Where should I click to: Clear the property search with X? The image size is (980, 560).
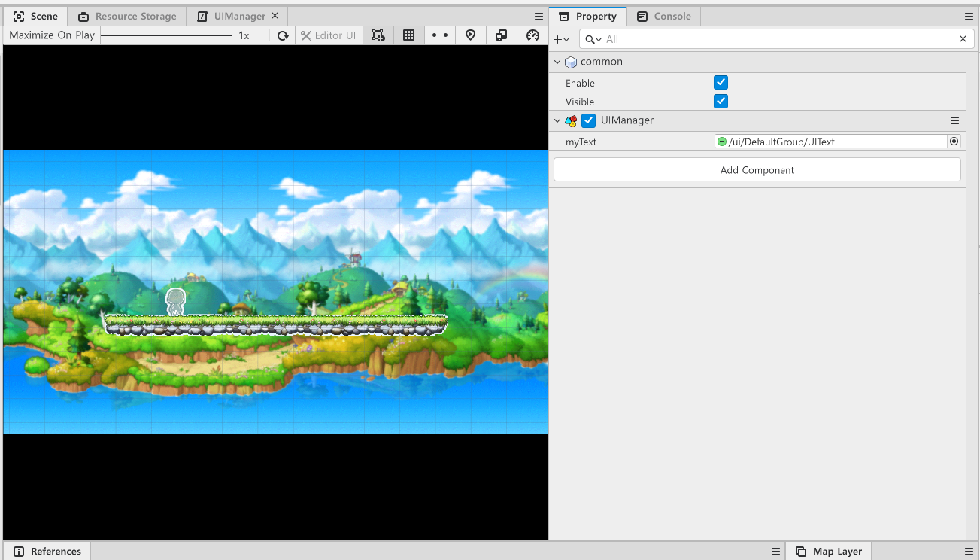963,39
